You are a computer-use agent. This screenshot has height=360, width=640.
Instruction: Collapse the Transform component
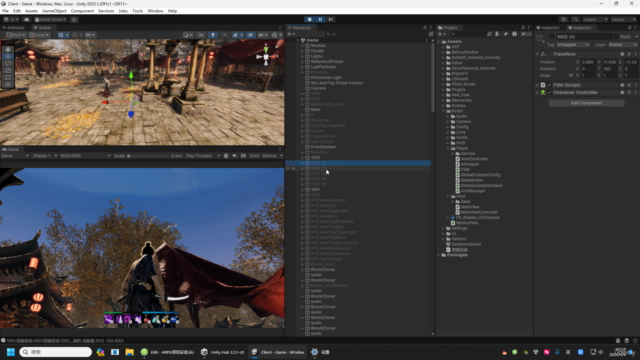point(537,54)
